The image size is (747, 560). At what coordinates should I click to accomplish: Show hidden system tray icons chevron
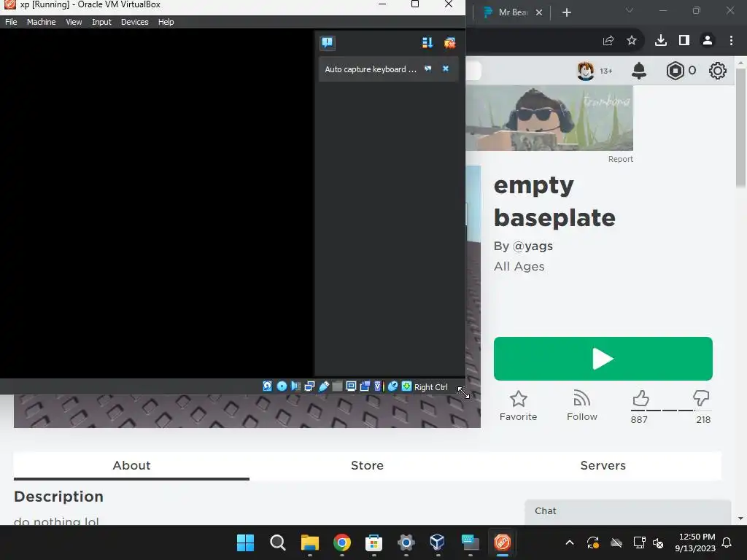click(x=569, y=542)
